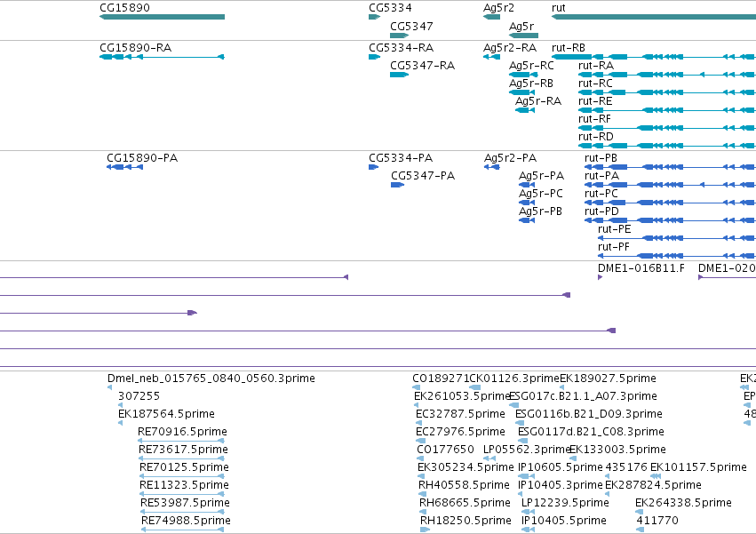The image size is (756, 534).
Task: Open the rut-RD transcript label
Action: [x=596, y=137]
